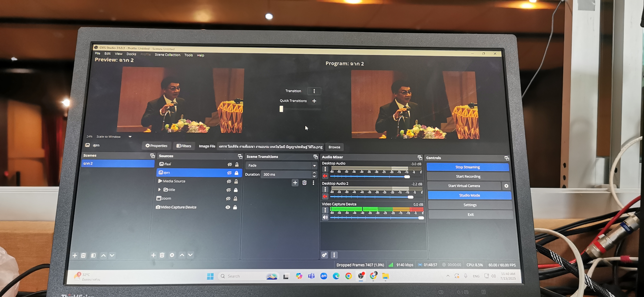The height and width of the screenshot is (297, 644).
Task: Undock the Audio Mixer panel
Action: [x=420, y=158]
